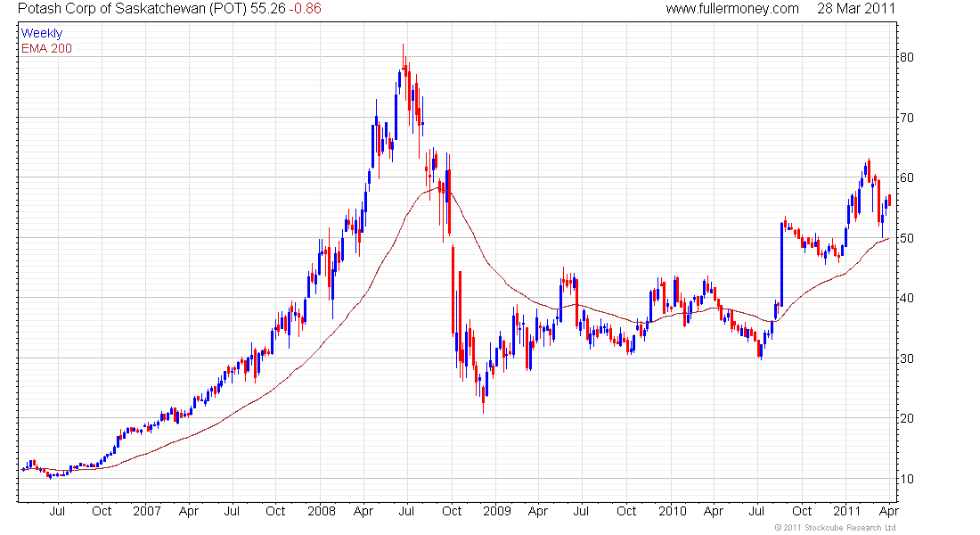
Task: Click the 30 price axis label
Action: [906, 358]
